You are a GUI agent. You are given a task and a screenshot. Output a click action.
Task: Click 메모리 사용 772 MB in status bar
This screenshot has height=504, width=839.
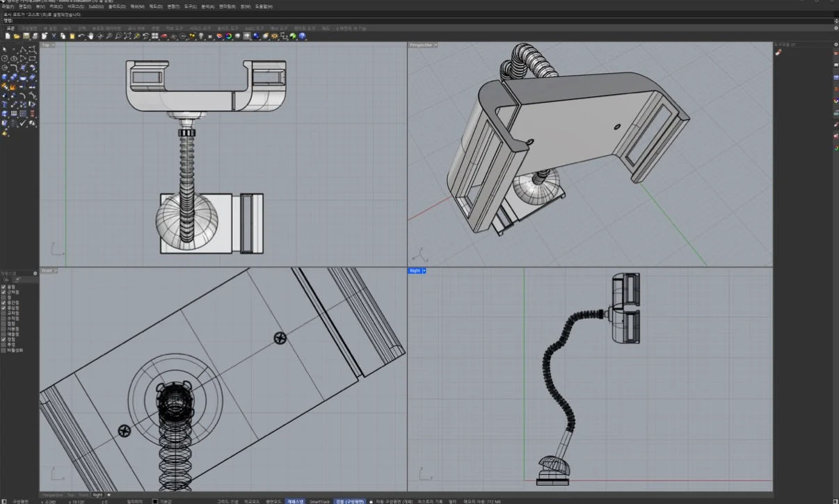pos(482,501)
